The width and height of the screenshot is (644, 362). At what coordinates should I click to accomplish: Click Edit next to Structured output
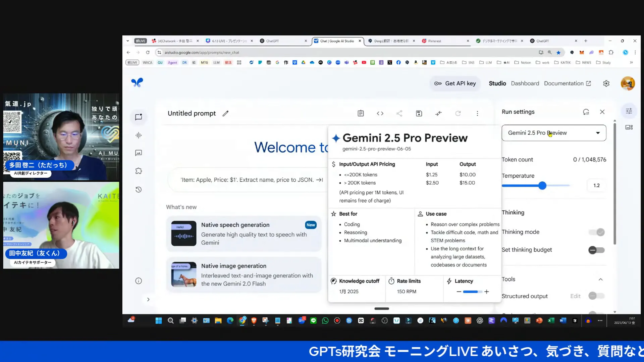click(x=575, y=296)
